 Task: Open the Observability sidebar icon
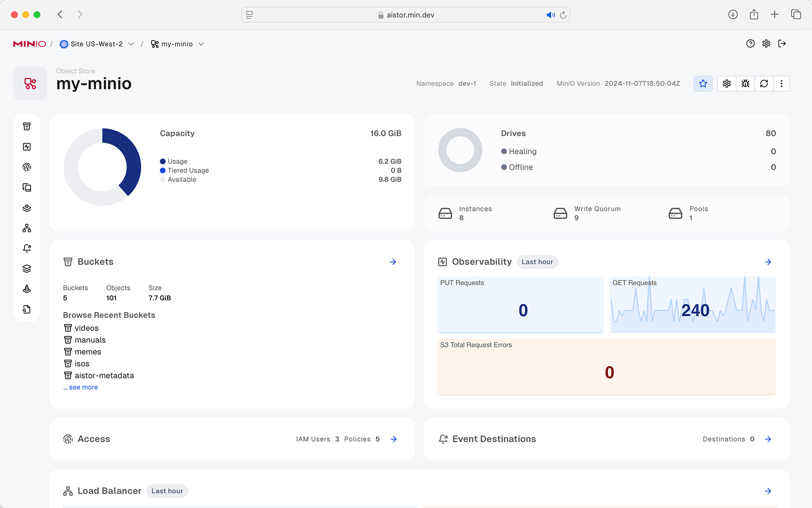point(27,147)
